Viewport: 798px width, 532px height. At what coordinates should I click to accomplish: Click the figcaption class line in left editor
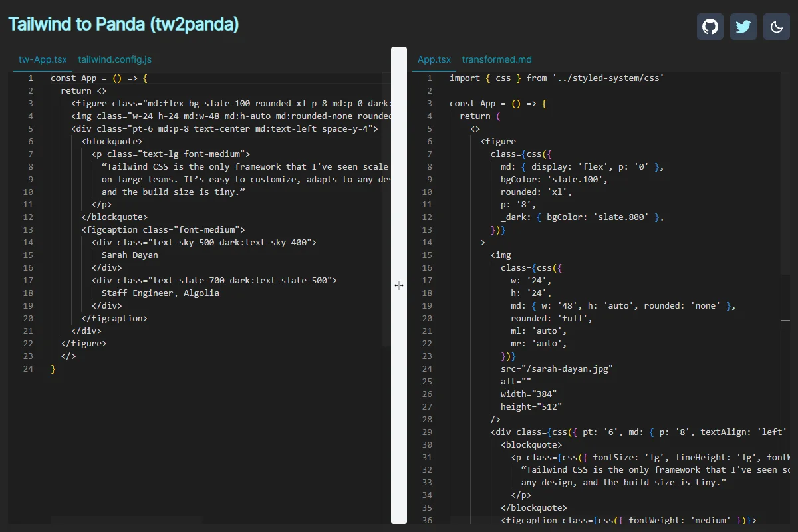tap(163, 229)
